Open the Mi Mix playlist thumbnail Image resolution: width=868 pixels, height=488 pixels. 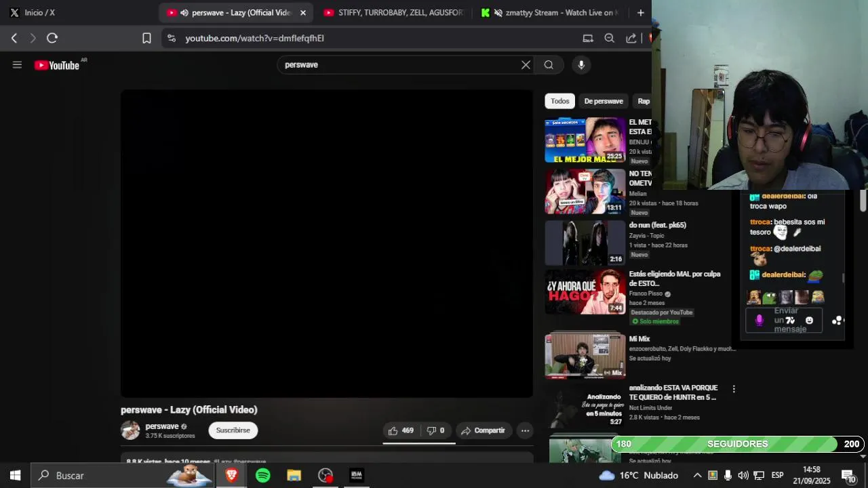pos(585,356)
